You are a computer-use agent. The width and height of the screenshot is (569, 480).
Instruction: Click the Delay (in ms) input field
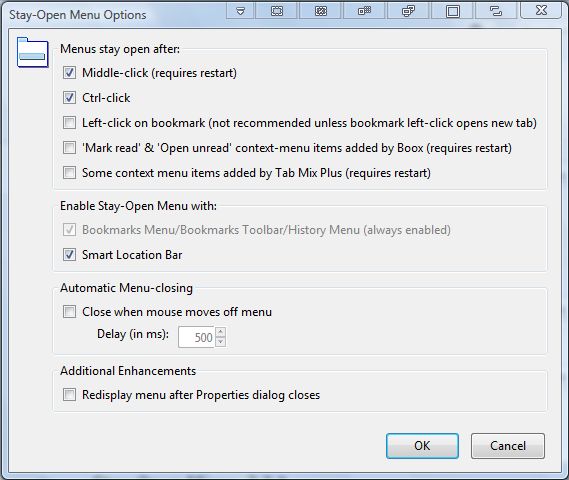196,337
